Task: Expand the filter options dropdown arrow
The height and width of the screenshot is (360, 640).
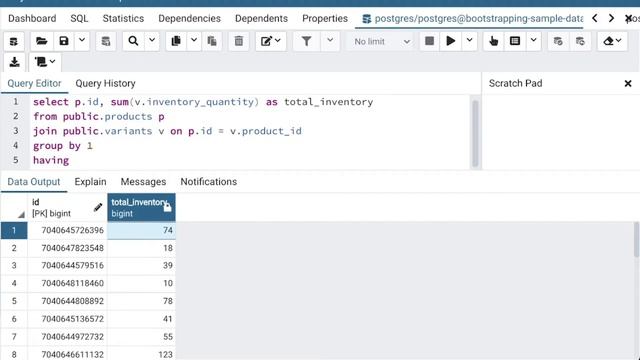Action: (x=330, y=41)
